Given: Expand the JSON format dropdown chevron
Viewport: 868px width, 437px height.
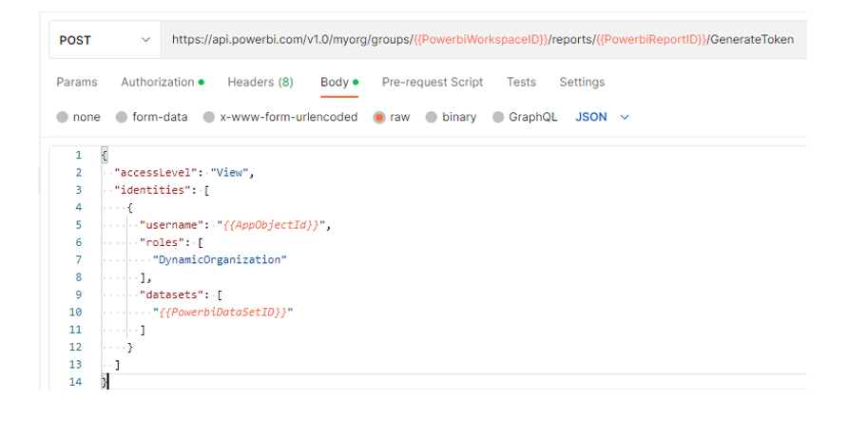Looking at the screenshot, I should click(x=625, y=117).
